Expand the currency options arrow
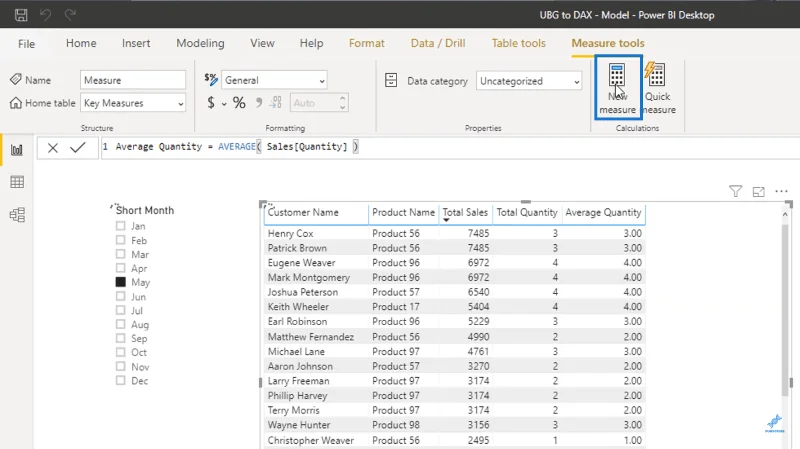The width and height of the screenshot is (800, 449). (223, 104)
